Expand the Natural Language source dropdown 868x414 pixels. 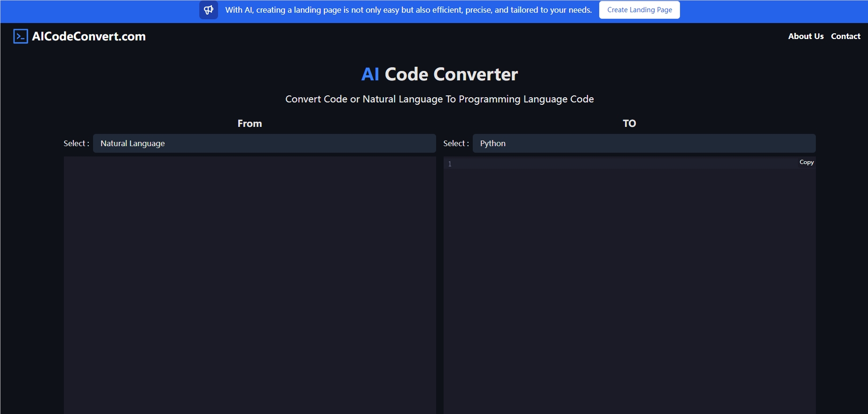coord(264,143)
